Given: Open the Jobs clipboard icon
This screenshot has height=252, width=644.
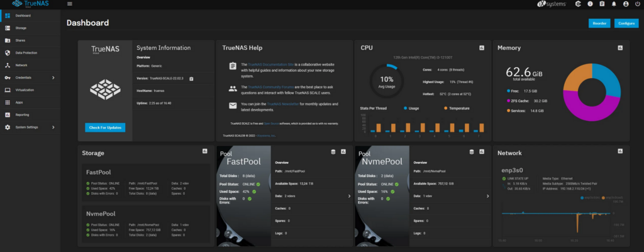Looking at the screenshot, I should (x=602, y=4).
